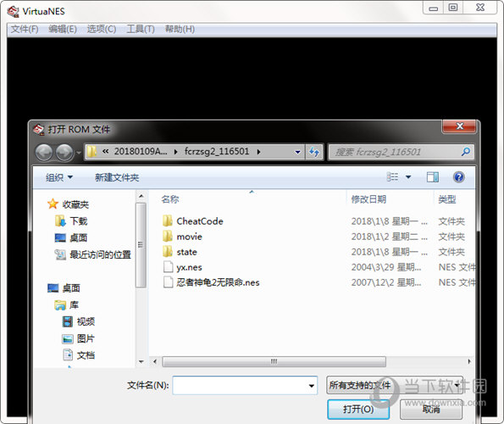Image resolution: width=504 pixels, height=424 pixels.
Task: Open the 文件名 combo dropdown arrow
Action: [312, 385]
